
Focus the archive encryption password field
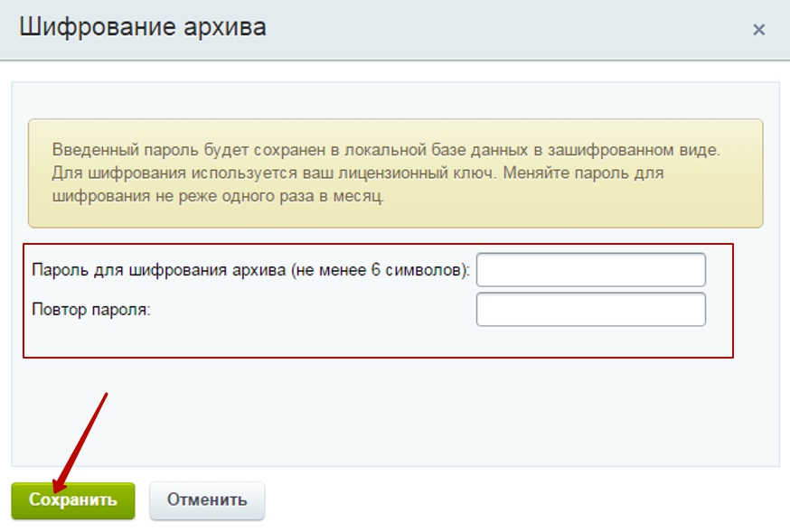tap(590, 270)
